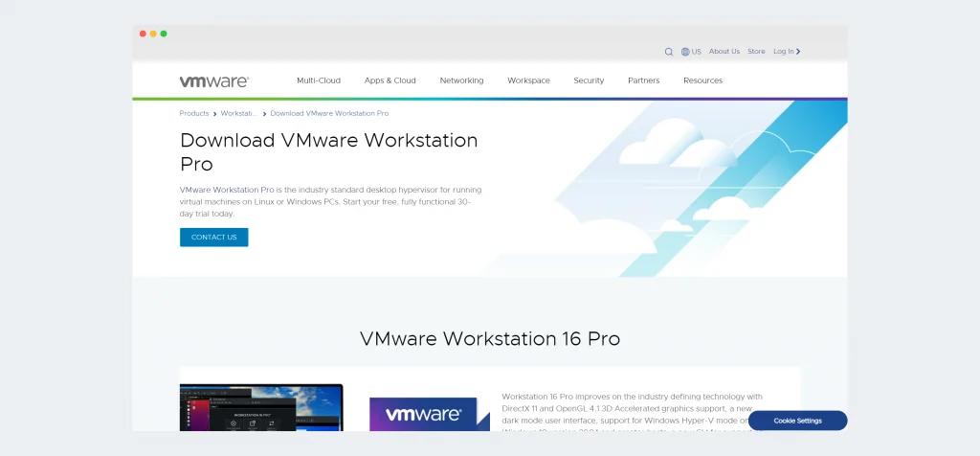
Task: Click the purple VMware product box image
Action: (x=430, y=414)
